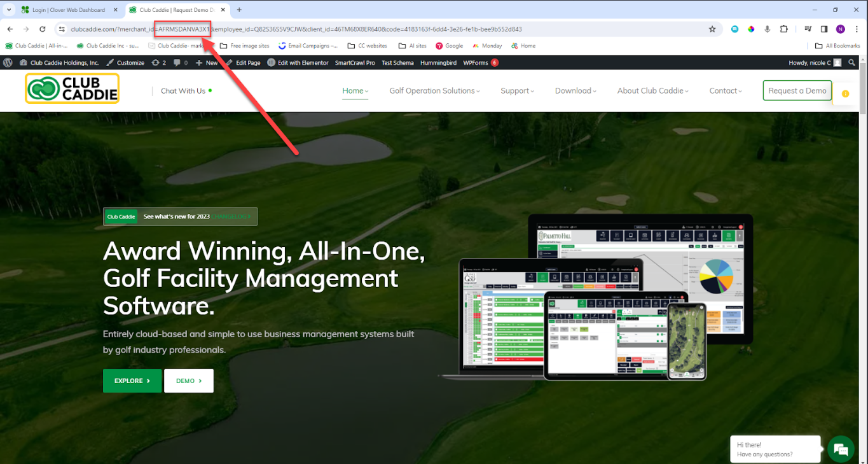Click the blue chat-bubble extension icon
868x464 pixels.
click(x=735, y=29)
